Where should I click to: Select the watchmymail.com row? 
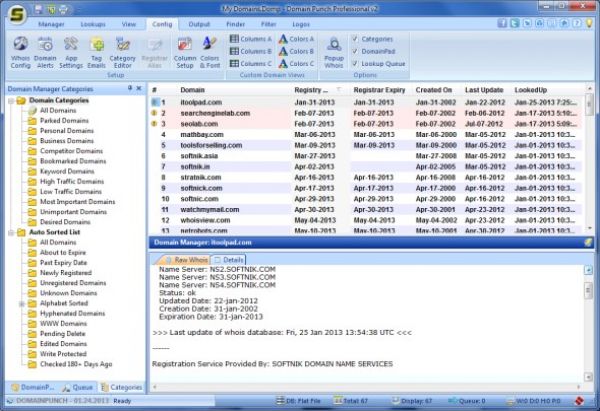(x=366, y=210)
